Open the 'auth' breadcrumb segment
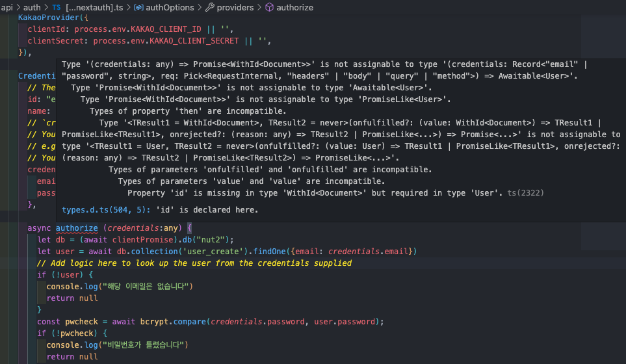This screenshot has height=364, width=626. [x=32, y=7]
